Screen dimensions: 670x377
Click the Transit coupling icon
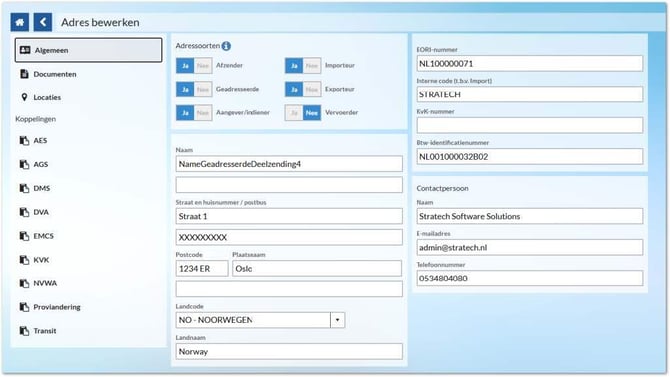[x=24, y=331]
